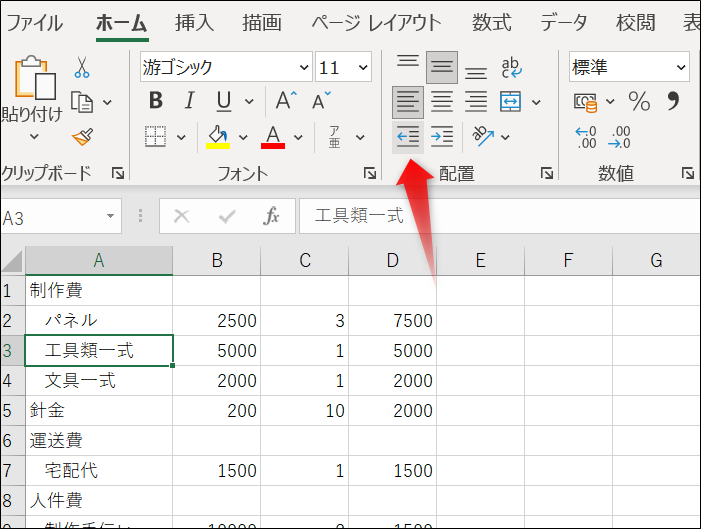This screenshot has height=529, width=701.
Task: Apply percent style format
Action: point(639,102)
